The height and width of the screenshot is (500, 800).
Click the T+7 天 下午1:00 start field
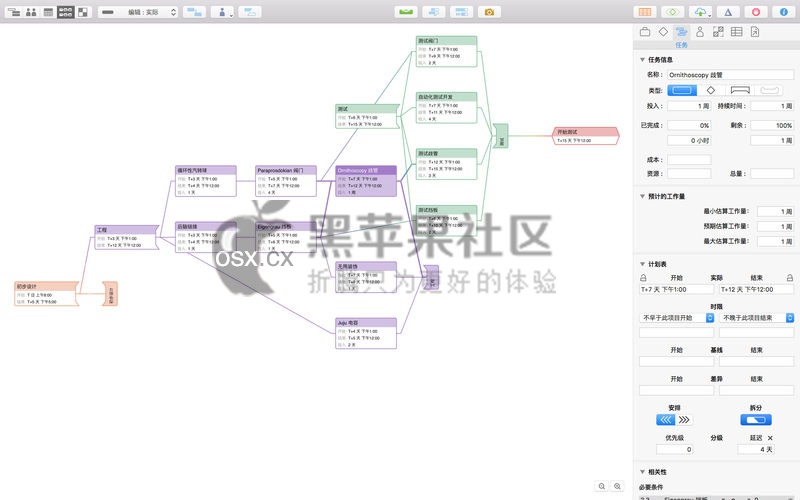coord(677,289)
